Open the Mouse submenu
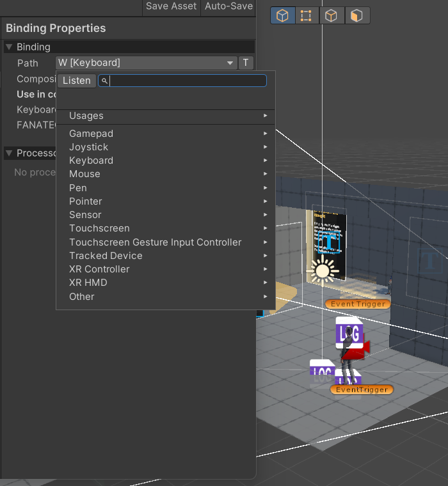448x486 pixels. point(166,174)
